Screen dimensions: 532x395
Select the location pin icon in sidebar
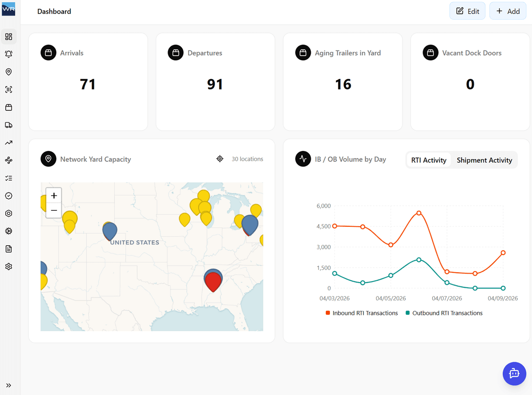click(x=8, y=71)
